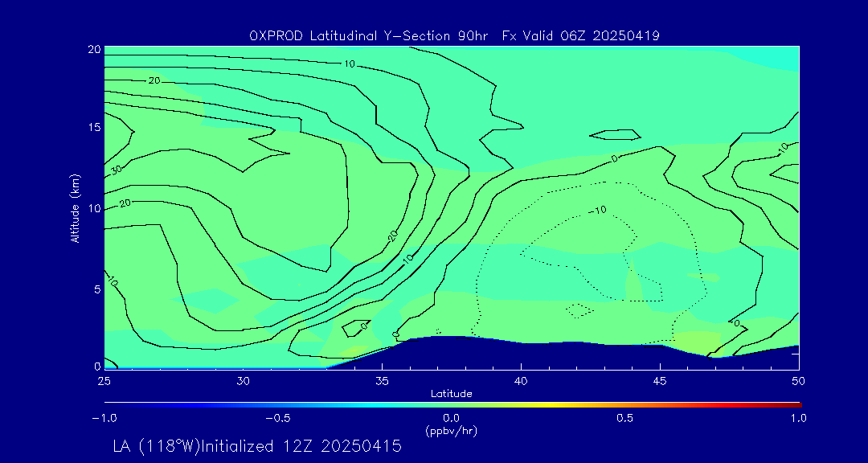
Task: Click the LA (118°W) location text
Action: 156,446
